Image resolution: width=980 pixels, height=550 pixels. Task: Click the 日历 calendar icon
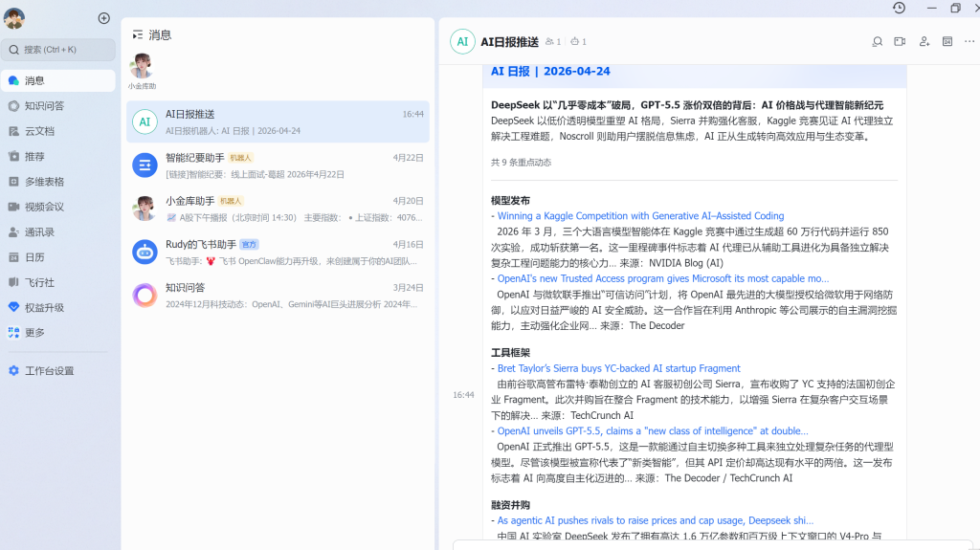(x=13, y=257)
